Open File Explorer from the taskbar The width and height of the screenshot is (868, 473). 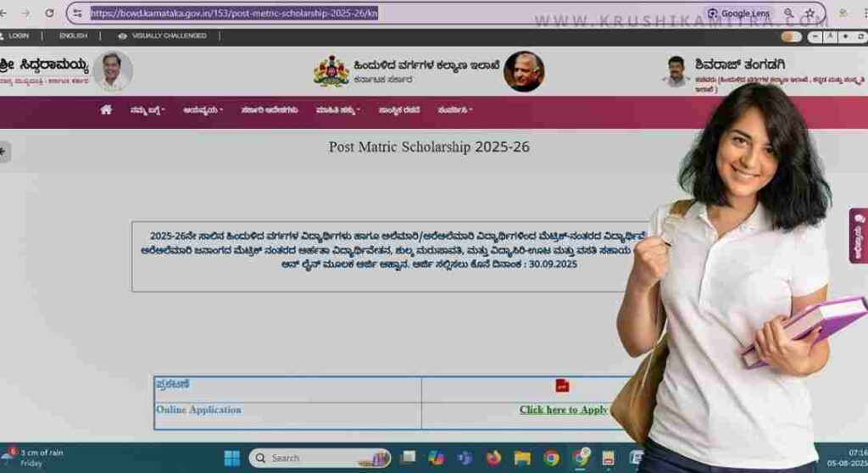[523, 458]
